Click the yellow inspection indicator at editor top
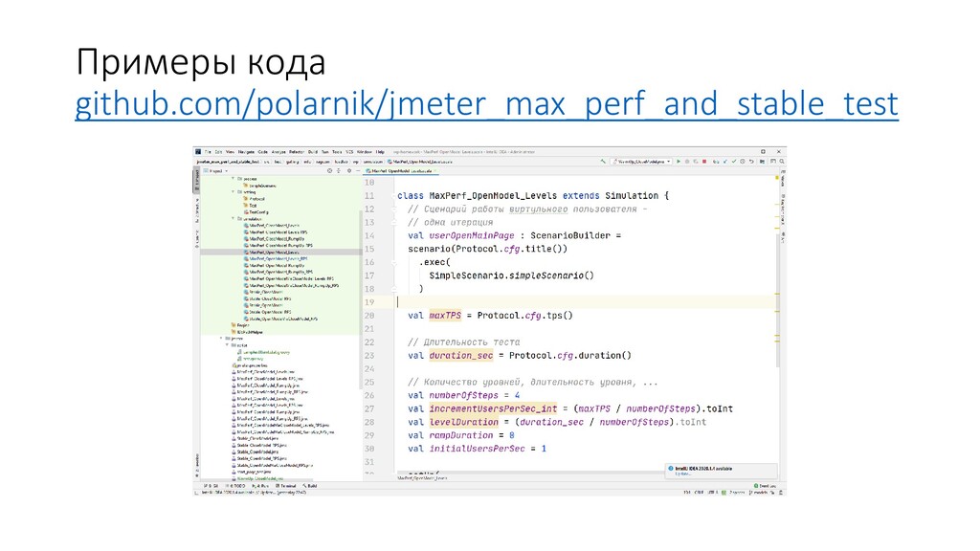Screen dimensions: 980x551 pyautogui.click(x=777, y=177)
